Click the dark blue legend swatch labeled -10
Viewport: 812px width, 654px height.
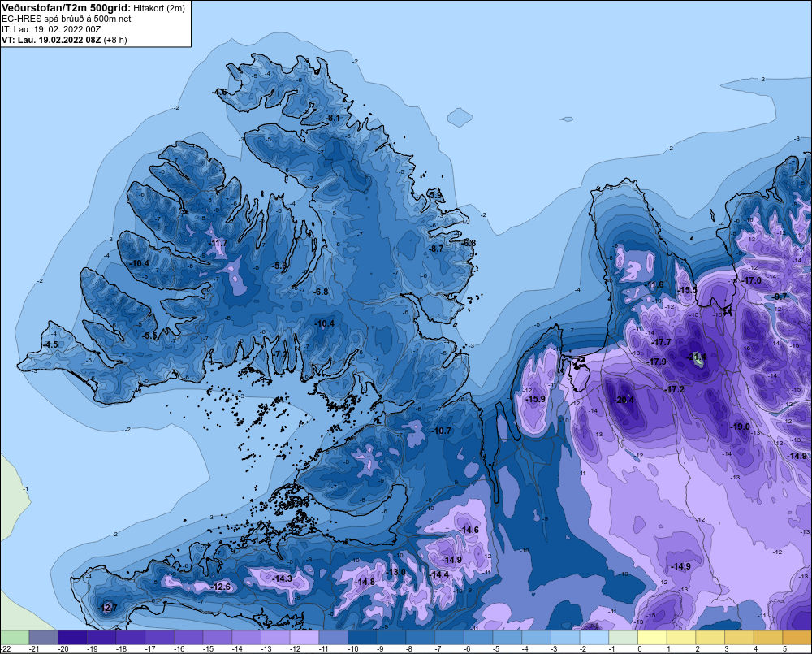coord(362,637)
